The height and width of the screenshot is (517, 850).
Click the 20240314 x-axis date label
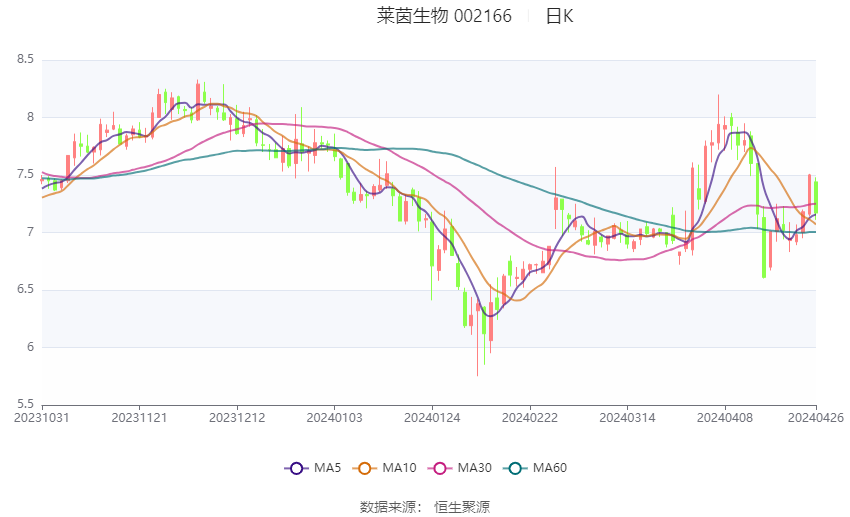pyautogui.click(x=627, y=418)
